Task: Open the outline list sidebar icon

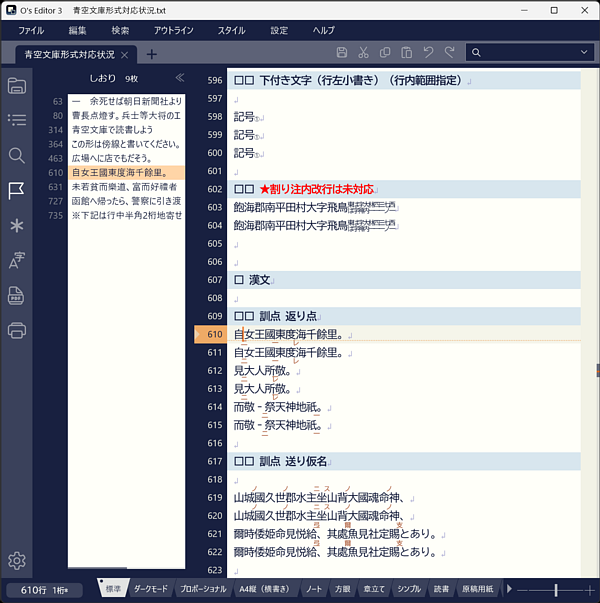Action: (17, 120)
